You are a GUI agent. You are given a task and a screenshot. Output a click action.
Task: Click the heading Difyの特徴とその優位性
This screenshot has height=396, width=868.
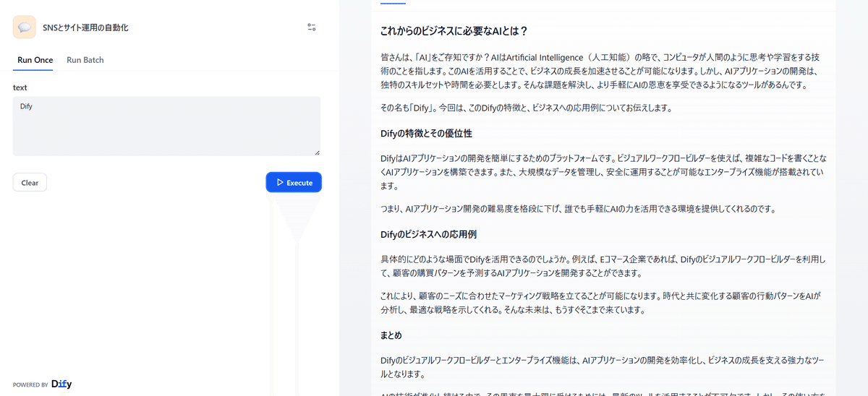click(x=427, y=133)
